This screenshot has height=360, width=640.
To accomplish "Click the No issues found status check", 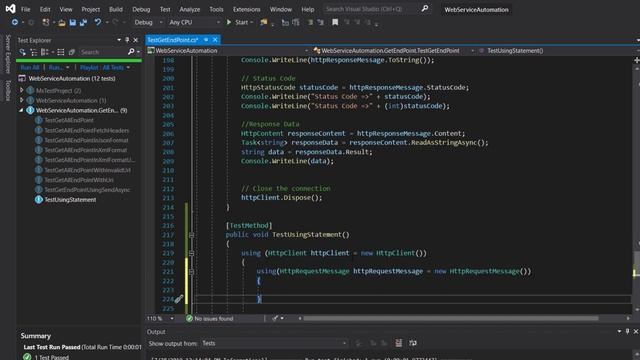I will tap(189, 318).
